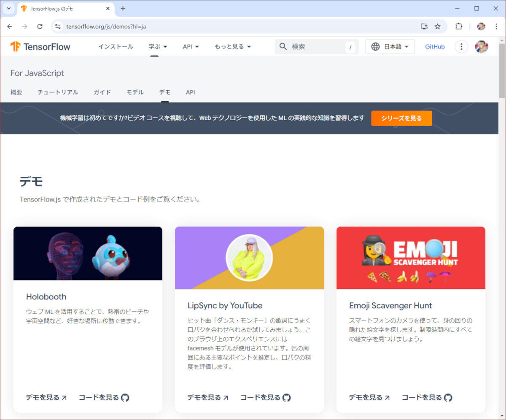The width and height of the screenshot is (506, 420).
Task: Click the TensorFlow logo
Action: (x=40, y=46)
